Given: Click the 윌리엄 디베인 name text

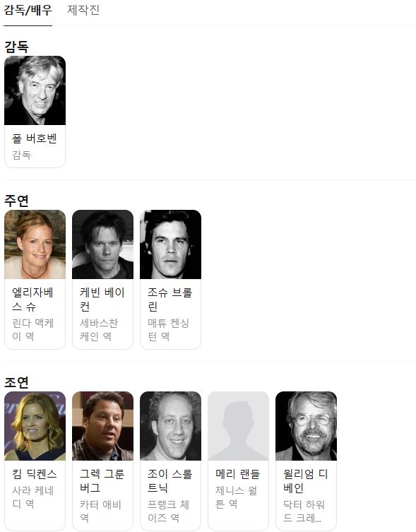Looking at the screenshot, I should pos(305,480).
